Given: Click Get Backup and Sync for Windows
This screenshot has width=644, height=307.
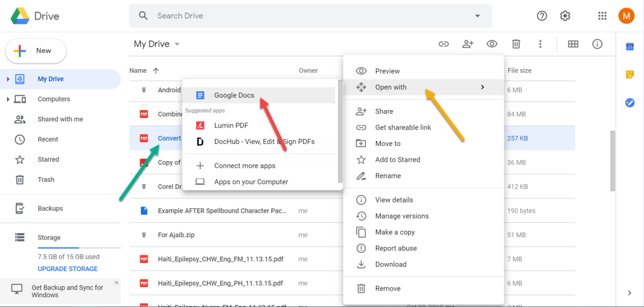Looking at the screenshot, I should tap(67, 291).
